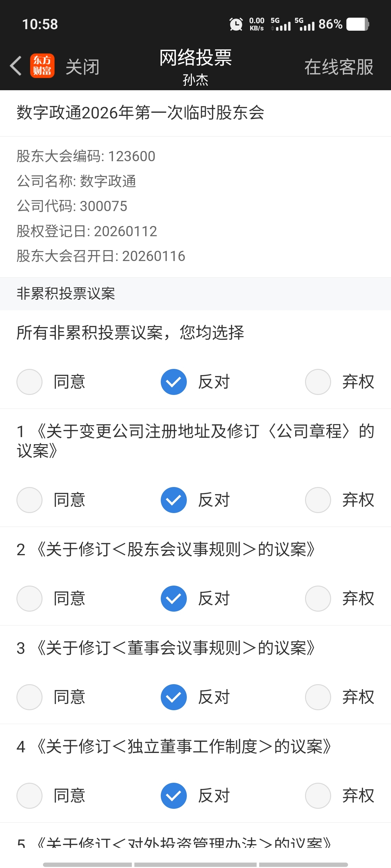391x868 pixels.
Task: Tap checked 反对 for all proposals
Action: pyautogui.click(x=174, y=382)
